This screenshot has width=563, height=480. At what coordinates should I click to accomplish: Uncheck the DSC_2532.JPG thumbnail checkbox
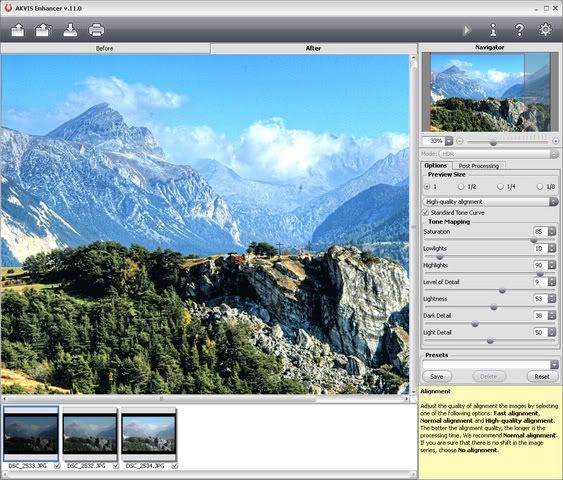116,466
